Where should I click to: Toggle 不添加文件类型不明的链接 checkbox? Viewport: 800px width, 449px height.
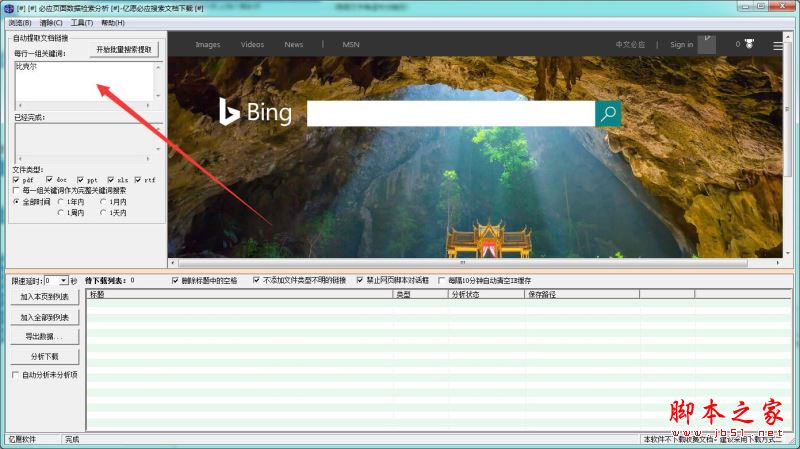256,280
